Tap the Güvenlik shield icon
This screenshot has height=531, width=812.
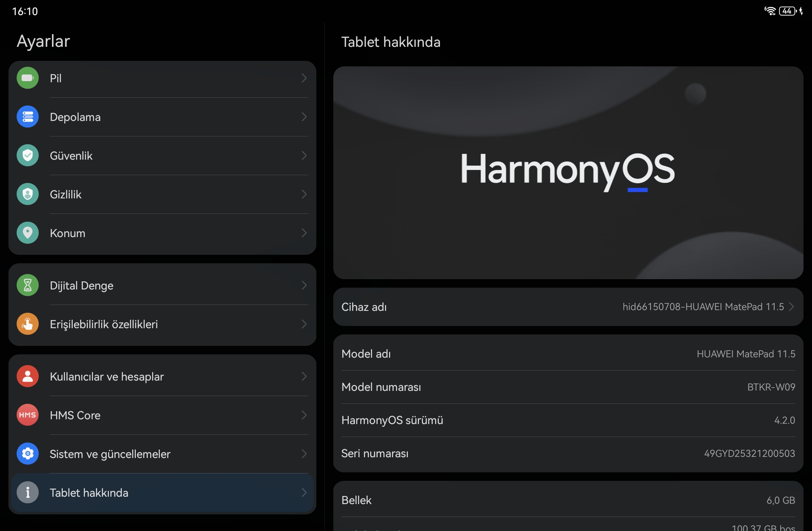[x=28, y=155]
